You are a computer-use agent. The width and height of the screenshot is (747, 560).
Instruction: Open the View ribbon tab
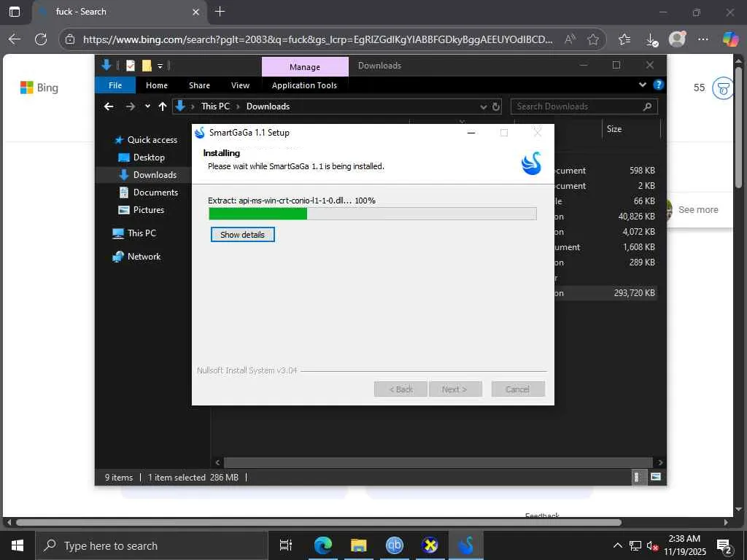tap(240, 85)
